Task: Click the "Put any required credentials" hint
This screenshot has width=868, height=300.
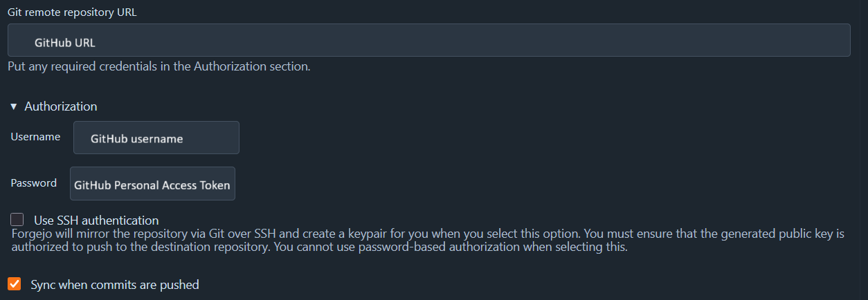Action: [x=159, y=67]
